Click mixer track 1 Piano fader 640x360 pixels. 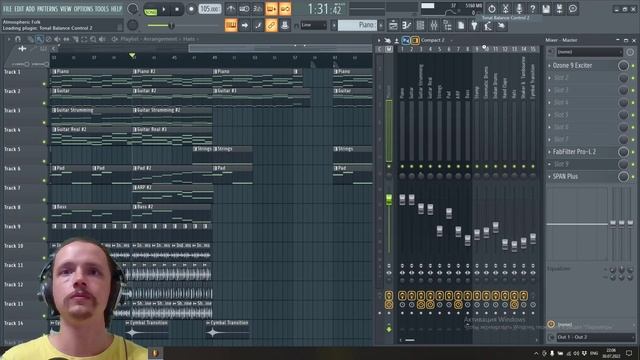(402, 199)
